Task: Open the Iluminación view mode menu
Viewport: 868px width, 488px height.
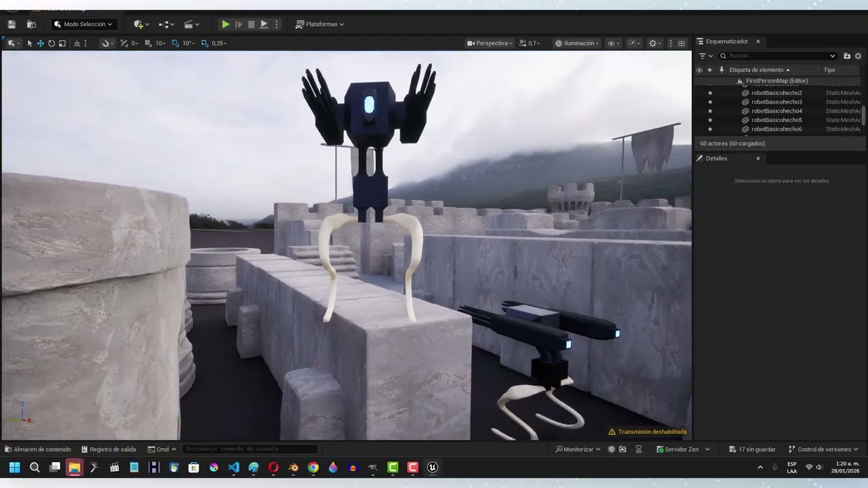Action: pos(577,43)
